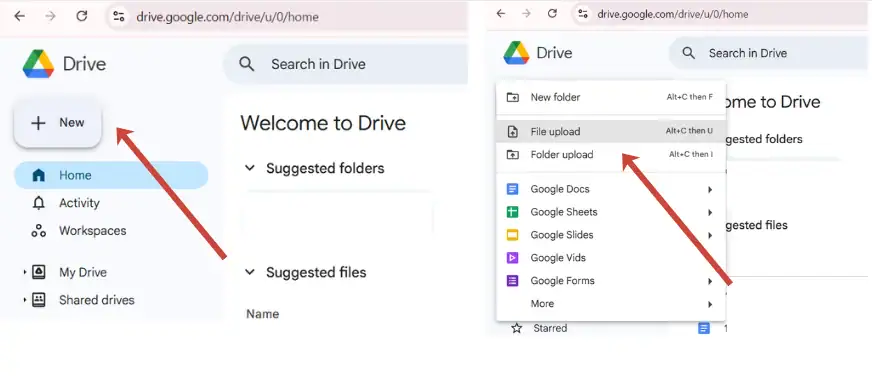
Task: Click the Drive logo in left window
Action: [x=38, y=64]
